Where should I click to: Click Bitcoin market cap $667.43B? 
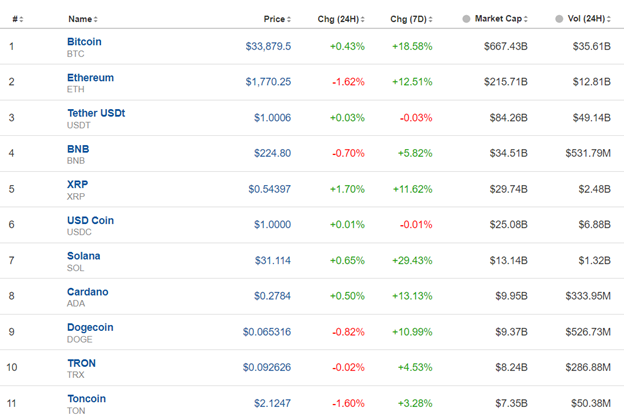pos(506,47)
